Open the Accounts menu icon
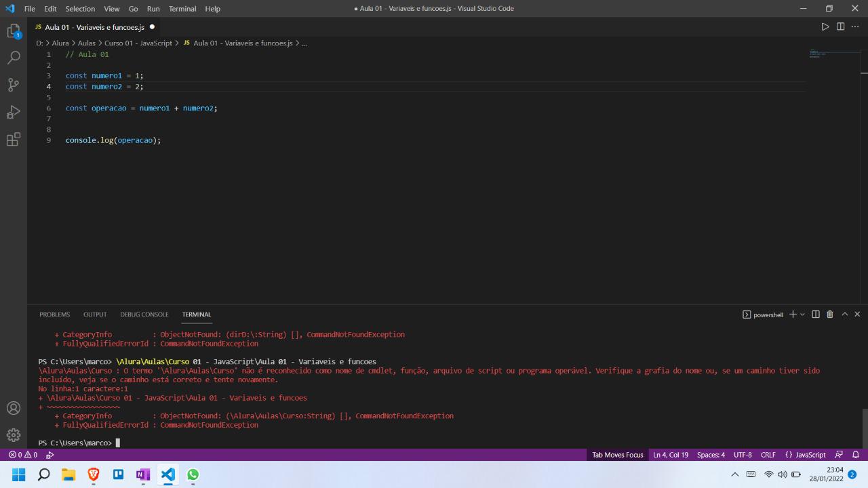 pos(14,408)
